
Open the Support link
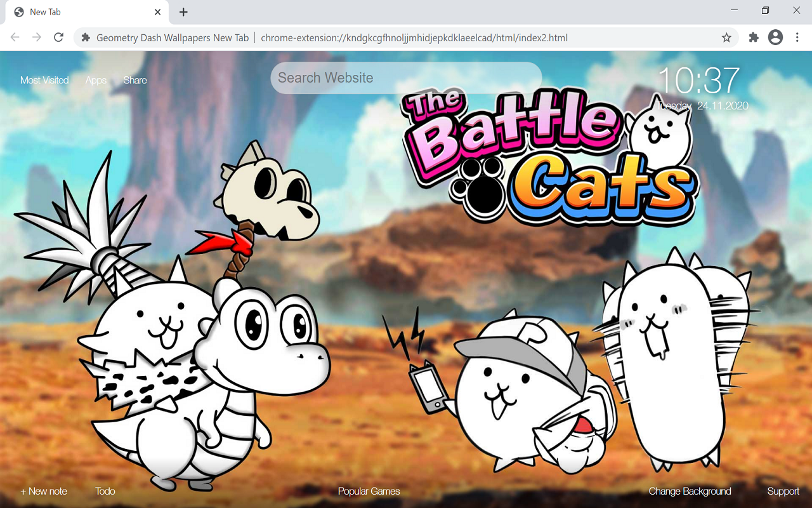coord(783,491)
